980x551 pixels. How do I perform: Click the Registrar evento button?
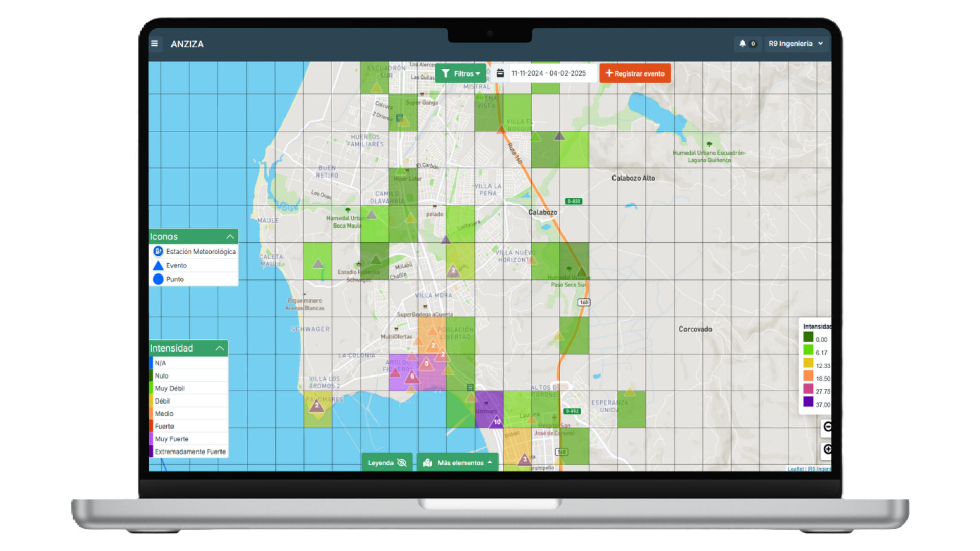click(635, 73)
